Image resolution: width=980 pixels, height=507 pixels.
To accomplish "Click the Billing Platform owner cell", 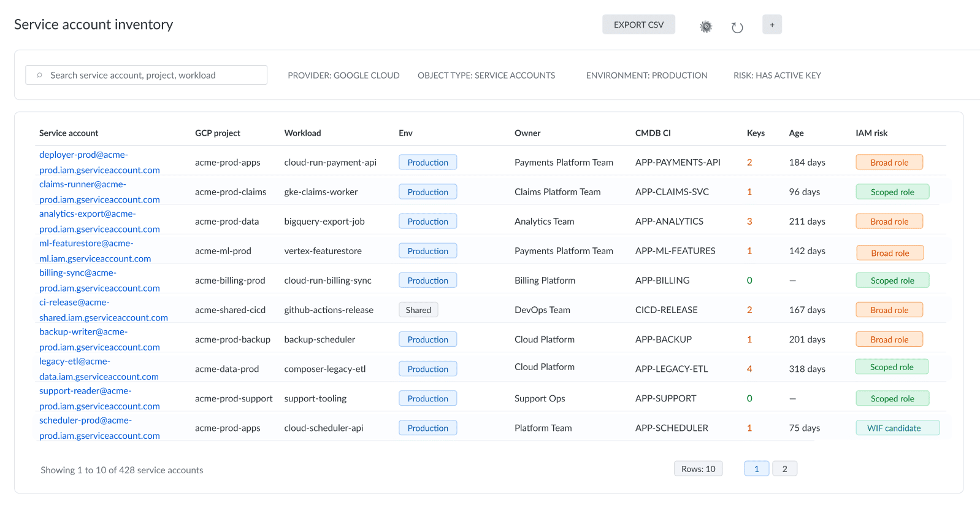I will (x=545, y=281).
